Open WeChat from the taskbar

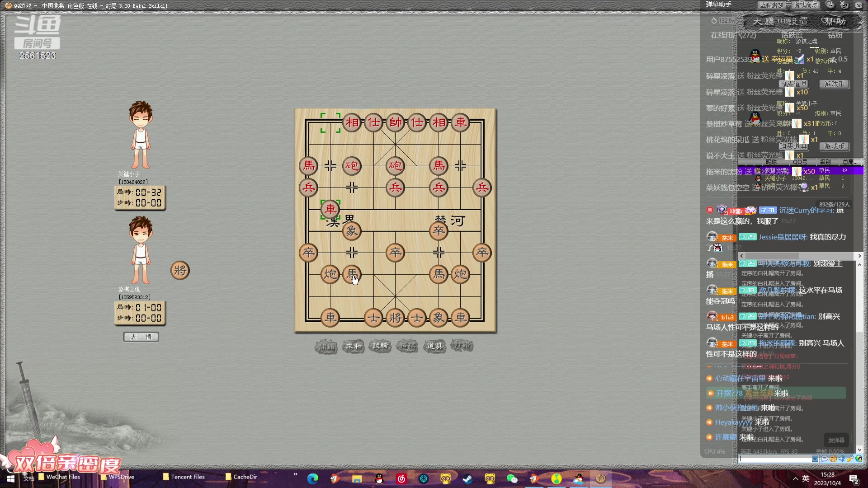pos(512,479)
